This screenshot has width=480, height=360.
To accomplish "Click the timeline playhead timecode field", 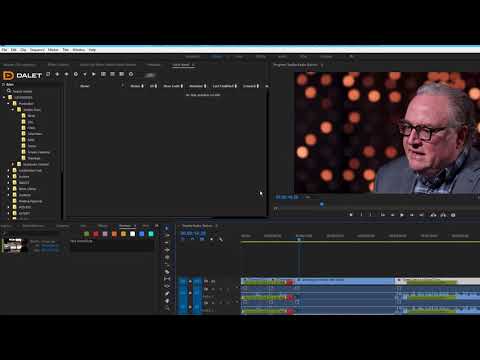I will pos(193,233).
